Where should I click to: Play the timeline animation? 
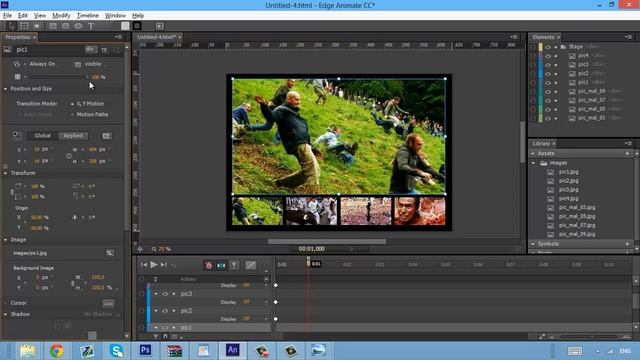[x=153, y=265]
